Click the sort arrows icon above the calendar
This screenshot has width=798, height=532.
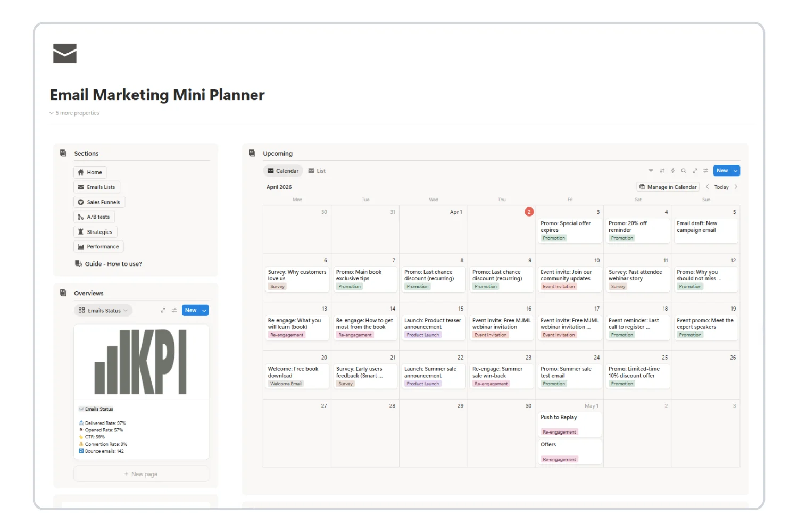[662, 170]
